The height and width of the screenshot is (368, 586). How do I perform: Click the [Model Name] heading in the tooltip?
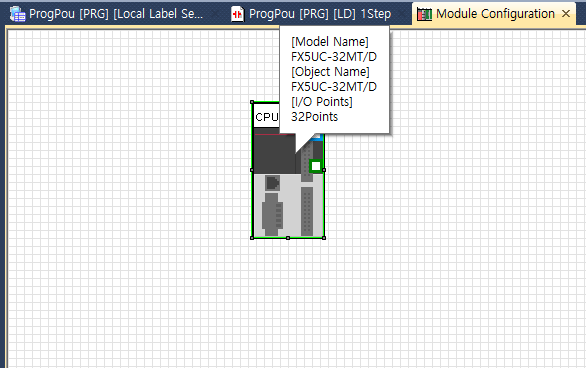point(330,41)
